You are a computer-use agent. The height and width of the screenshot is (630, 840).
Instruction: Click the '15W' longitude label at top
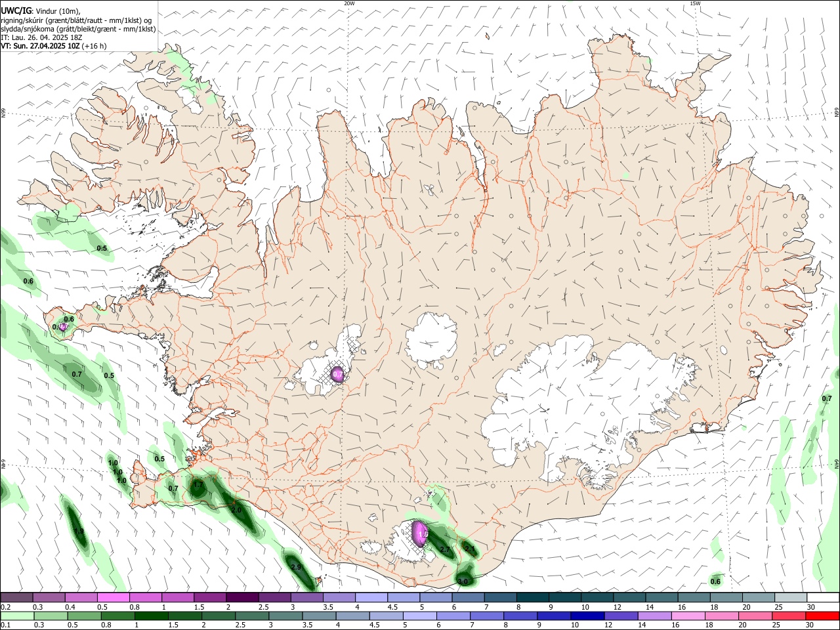[x=695, y=3]
